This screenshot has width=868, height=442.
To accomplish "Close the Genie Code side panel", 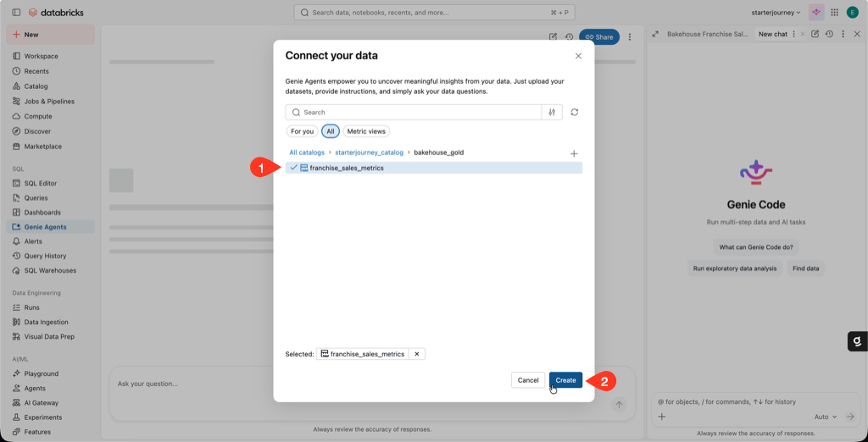I will pos(857,34).
